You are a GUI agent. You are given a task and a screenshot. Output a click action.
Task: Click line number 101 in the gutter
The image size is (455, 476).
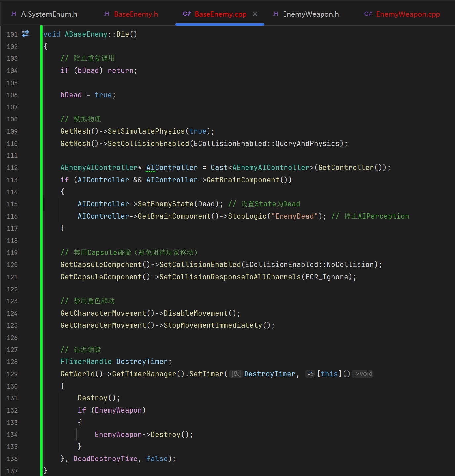click(12, 34)
